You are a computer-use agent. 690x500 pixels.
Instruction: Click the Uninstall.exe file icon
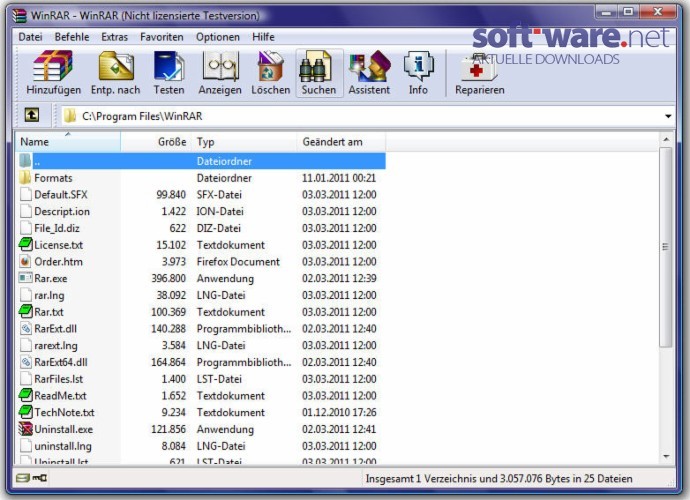26,429
